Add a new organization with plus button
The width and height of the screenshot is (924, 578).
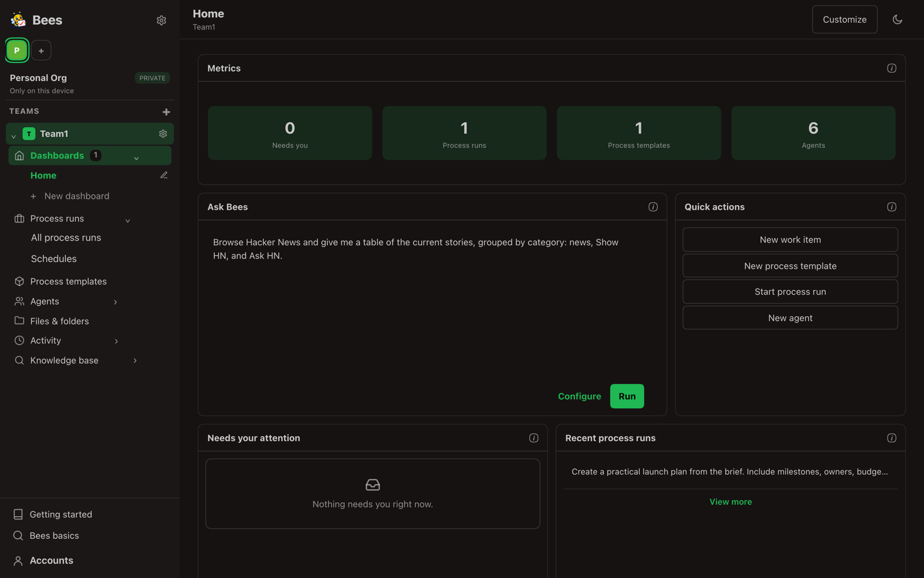(41, 51)
